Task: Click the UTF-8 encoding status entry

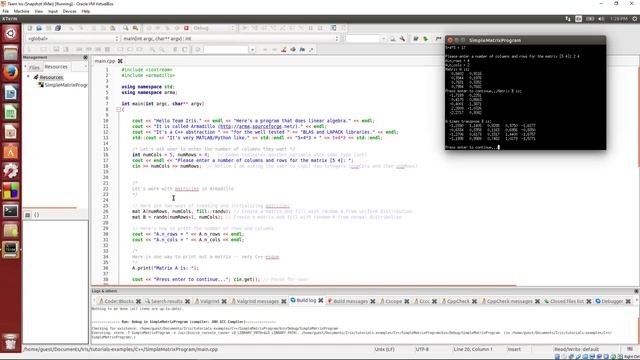Action: tap(422, 349)
